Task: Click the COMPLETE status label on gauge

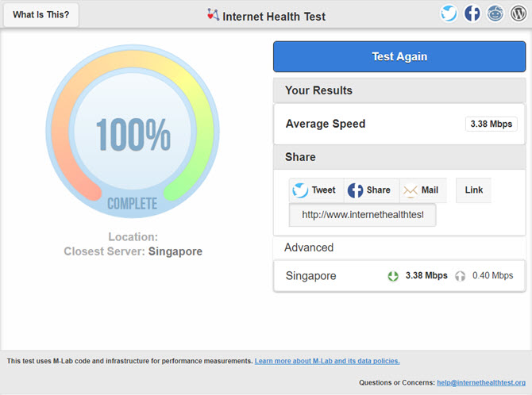Action: tap(133, 204)
